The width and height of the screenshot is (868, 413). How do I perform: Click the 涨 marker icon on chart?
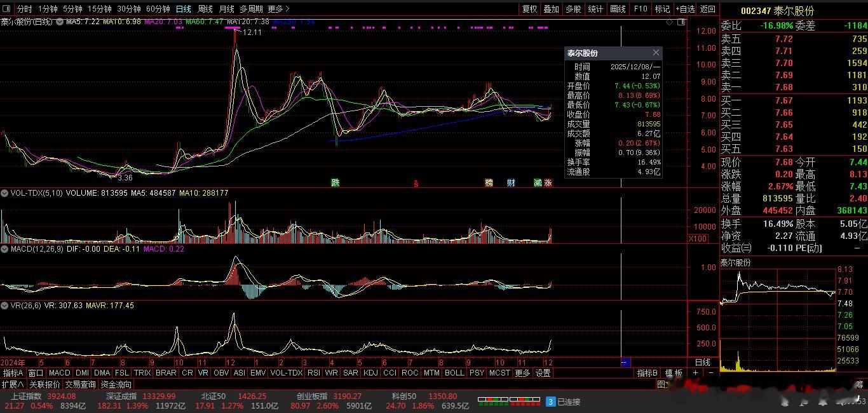[x=548, y=183]
